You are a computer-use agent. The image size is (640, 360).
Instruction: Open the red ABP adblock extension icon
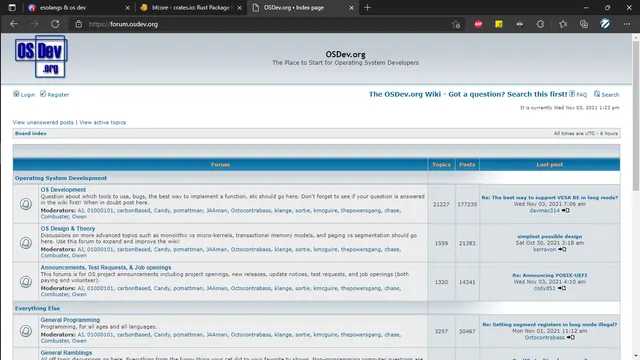(x=478, y=24)
